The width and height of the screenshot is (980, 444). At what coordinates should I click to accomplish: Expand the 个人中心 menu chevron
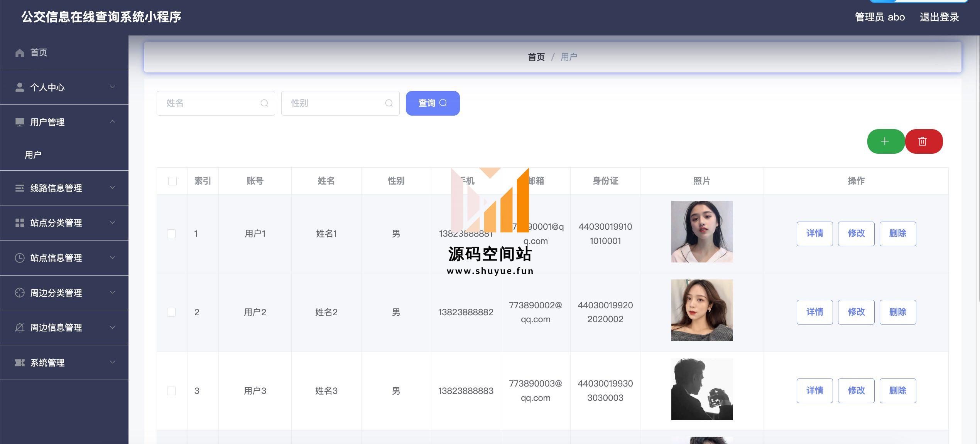pyautogui.click(x=113, y=87)
